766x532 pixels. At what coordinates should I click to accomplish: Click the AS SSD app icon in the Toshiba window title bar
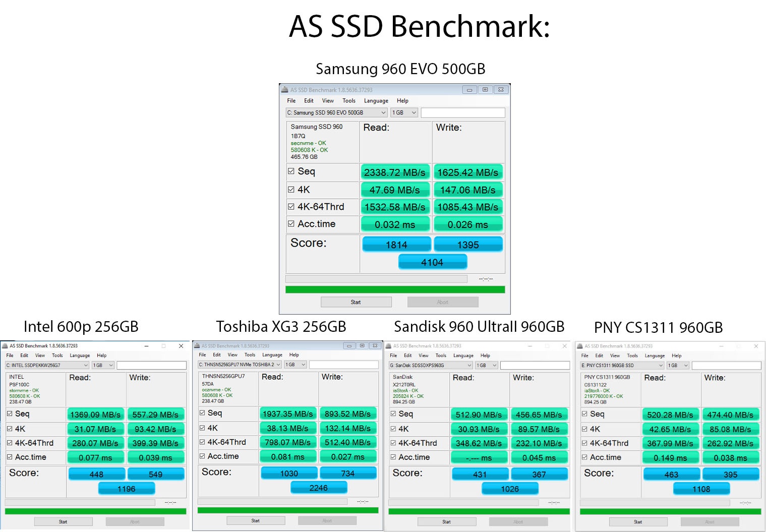pos(197,346)
